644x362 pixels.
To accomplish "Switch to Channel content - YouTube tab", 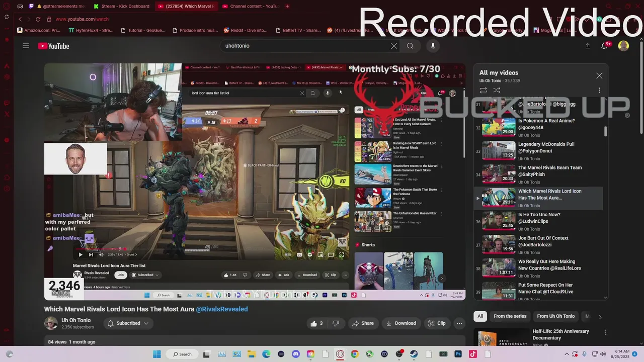I will point(250,6).
